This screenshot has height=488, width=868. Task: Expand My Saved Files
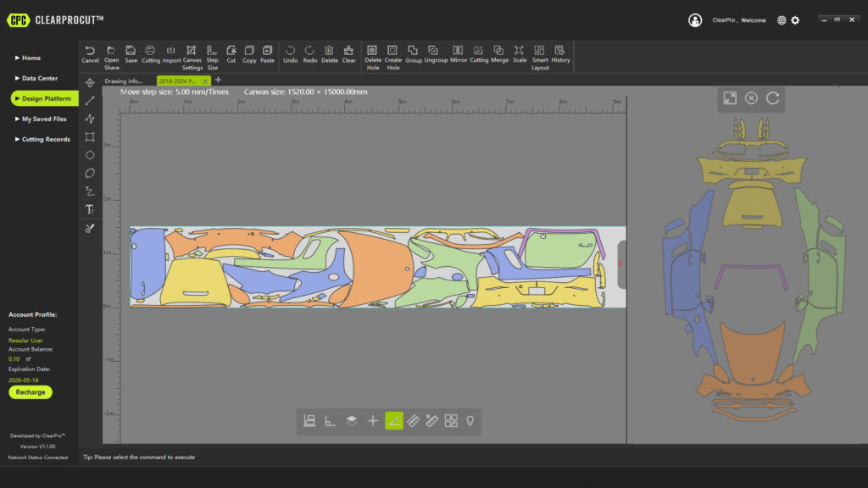click(41, 119)
